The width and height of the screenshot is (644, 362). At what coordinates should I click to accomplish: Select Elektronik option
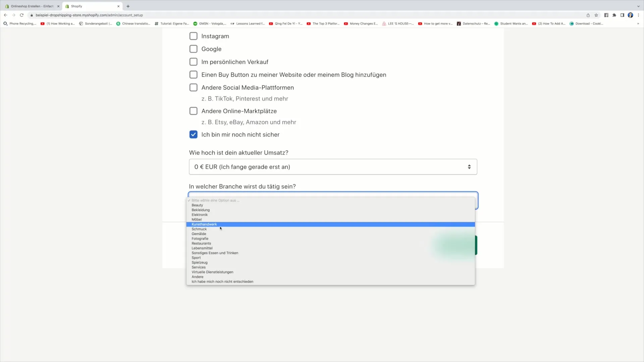point(331,215)
